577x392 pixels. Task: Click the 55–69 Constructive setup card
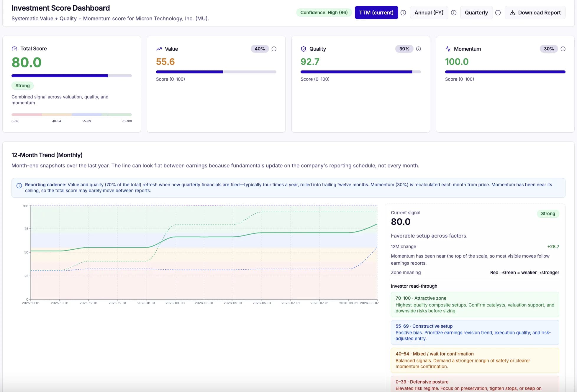point(475,332)
